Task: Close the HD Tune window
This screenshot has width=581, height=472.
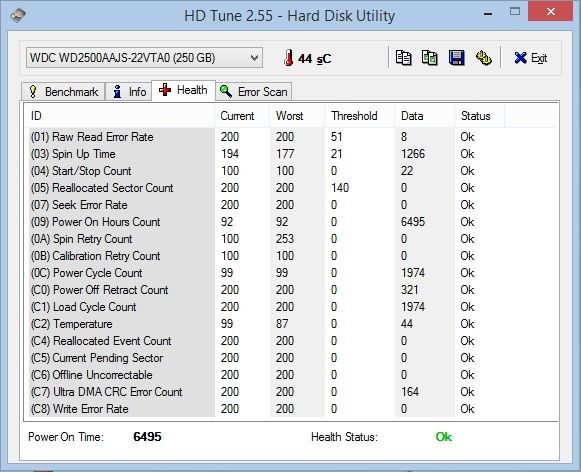Action: coord(551,12)
